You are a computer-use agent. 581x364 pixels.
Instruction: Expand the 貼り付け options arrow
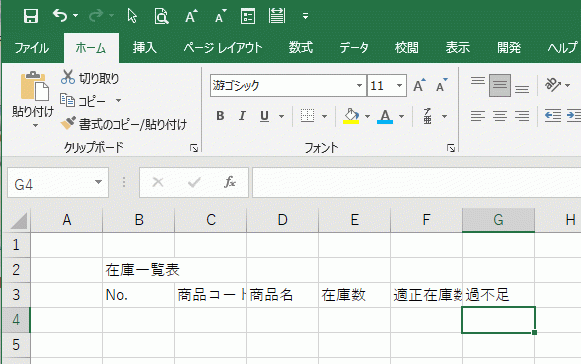point(35,126)
